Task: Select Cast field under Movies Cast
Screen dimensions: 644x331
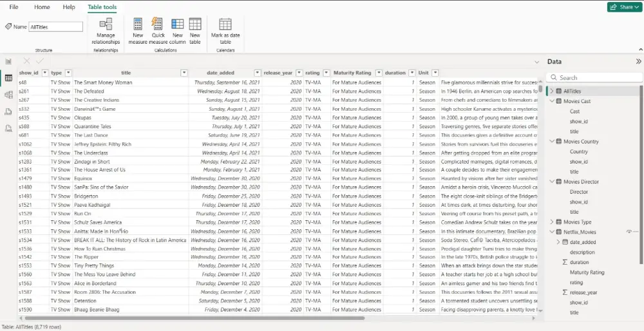Action: click(574, 111)
